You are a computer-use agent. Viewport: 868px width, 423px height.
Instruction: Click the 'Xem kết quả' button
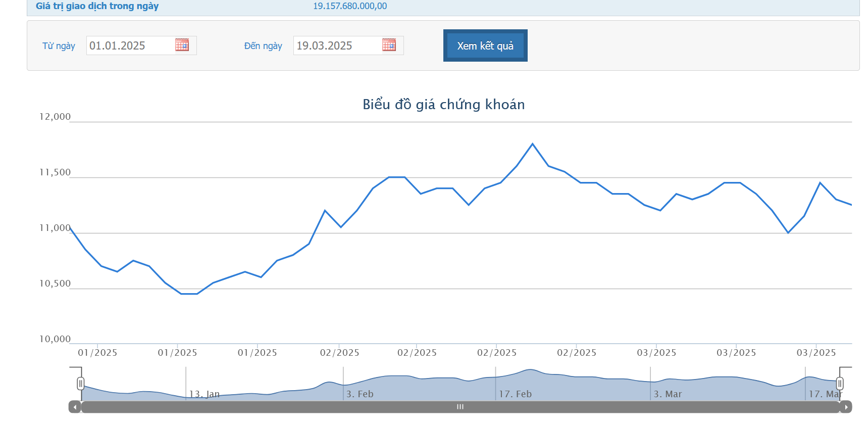click(485, 45)
